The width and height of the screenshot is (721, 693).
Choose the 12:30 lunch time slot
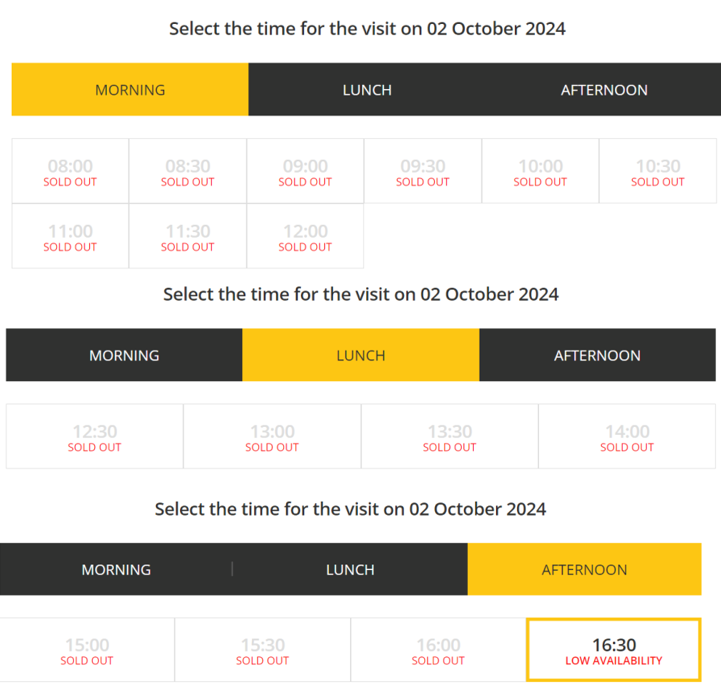(95, 437)
